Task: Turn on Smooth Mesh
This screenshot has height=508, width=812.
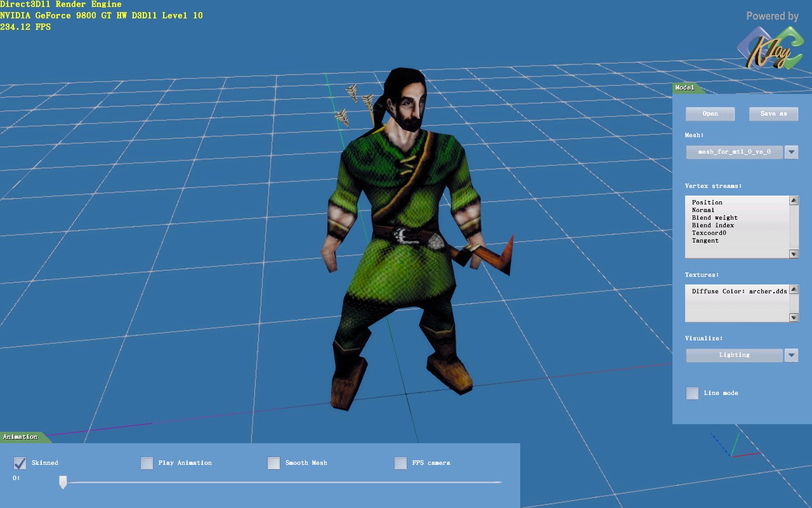Action: (x=273, y=463)
